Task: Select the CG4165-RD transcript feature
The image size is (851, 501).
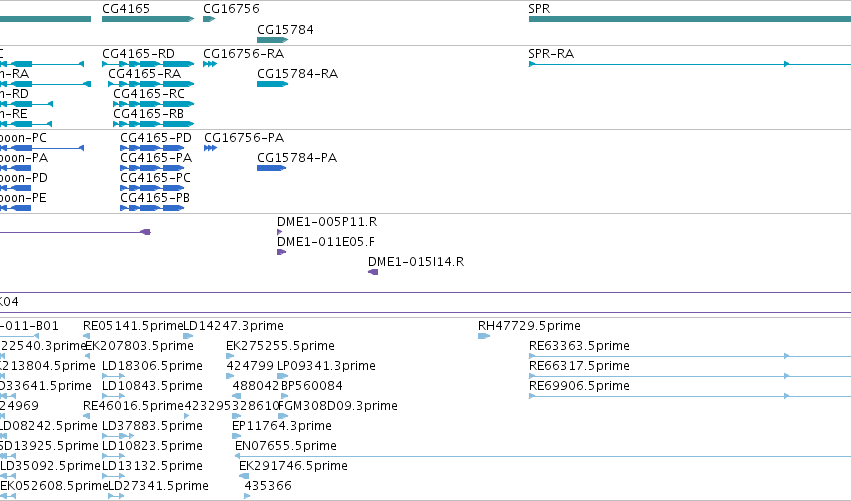Action: 148,64
